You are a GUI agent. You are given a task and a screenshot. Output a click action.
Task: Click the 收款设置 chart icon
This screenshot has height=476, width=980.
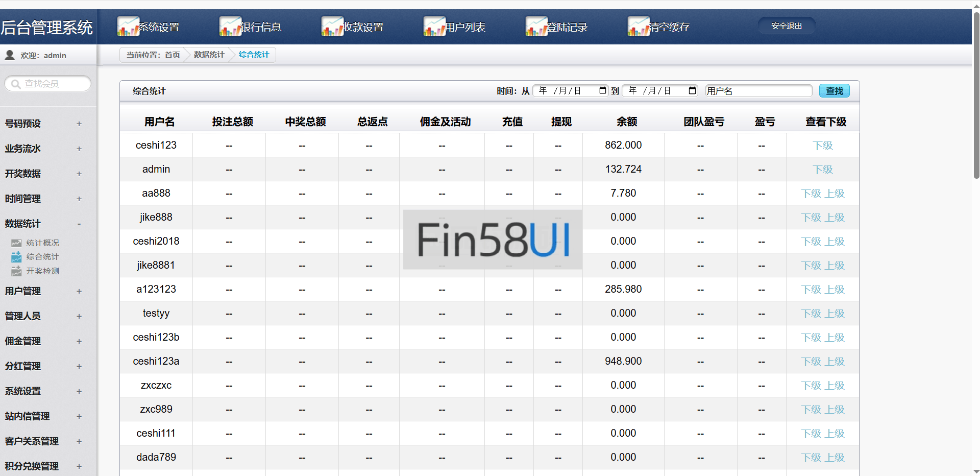click(332, 27)
